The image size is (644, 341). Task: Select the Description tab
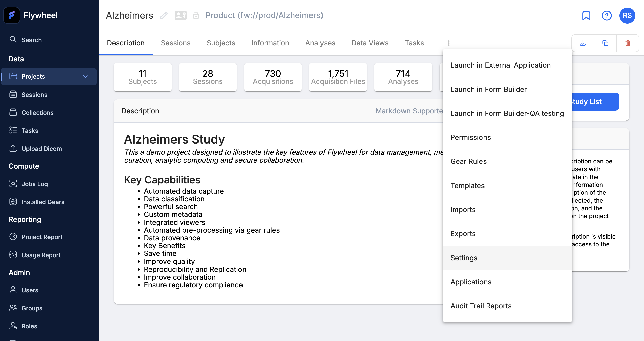point(126,43)
